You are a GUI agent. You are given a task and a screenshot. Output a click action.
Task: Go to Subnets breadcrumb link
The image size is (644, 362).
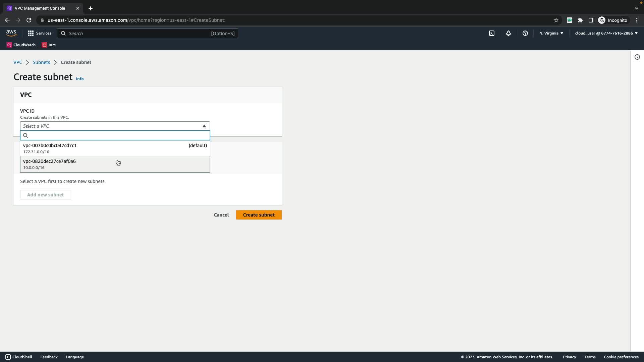point(41,62)
